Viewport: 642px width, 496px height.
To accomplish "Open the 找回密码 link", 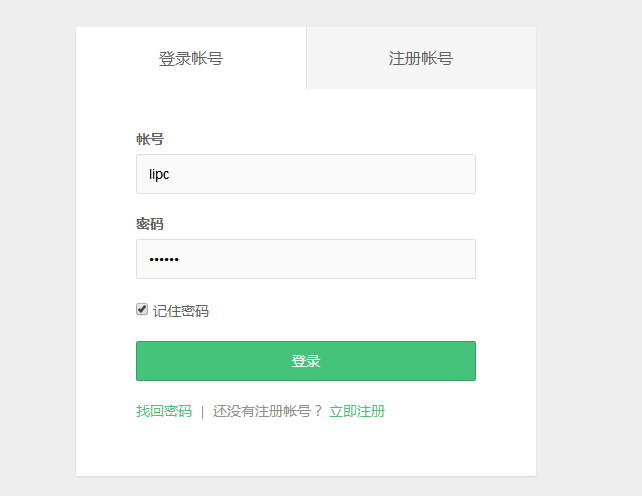I will pyautogui.click(x=164, y=411).
